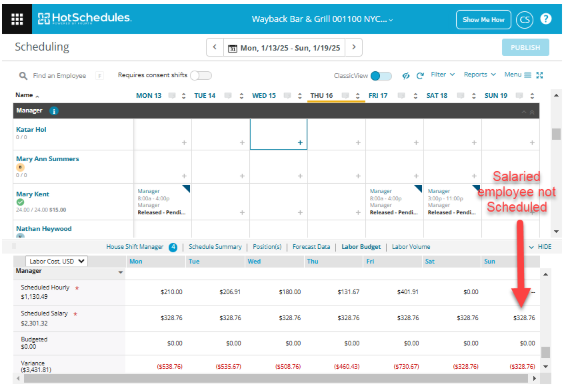Click the Show Me How button
Viewport: 568px width, 385px height.
[x=483, y=20]
